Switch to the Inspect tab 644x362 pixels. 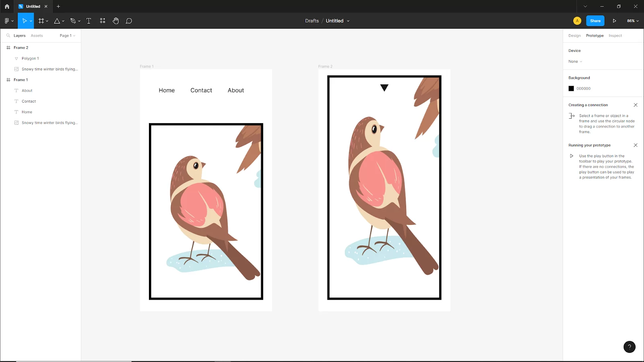615,35
